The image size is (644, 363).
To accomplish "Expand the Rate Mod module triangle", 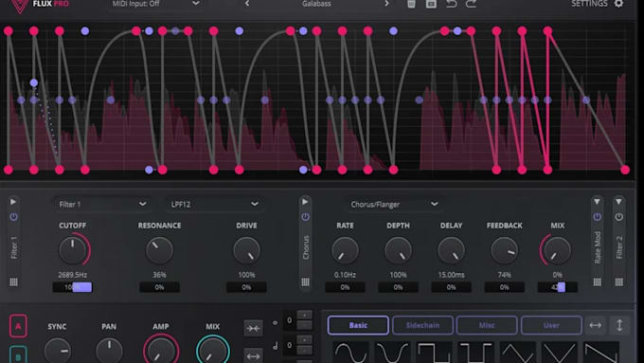I will pyautogui.click(x=598, y=202).
